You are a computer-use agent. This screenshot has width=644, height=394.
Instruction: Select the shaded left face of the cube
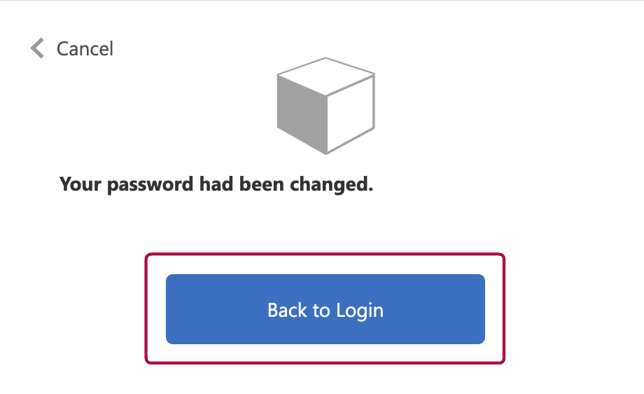click(x=302, y=115)
